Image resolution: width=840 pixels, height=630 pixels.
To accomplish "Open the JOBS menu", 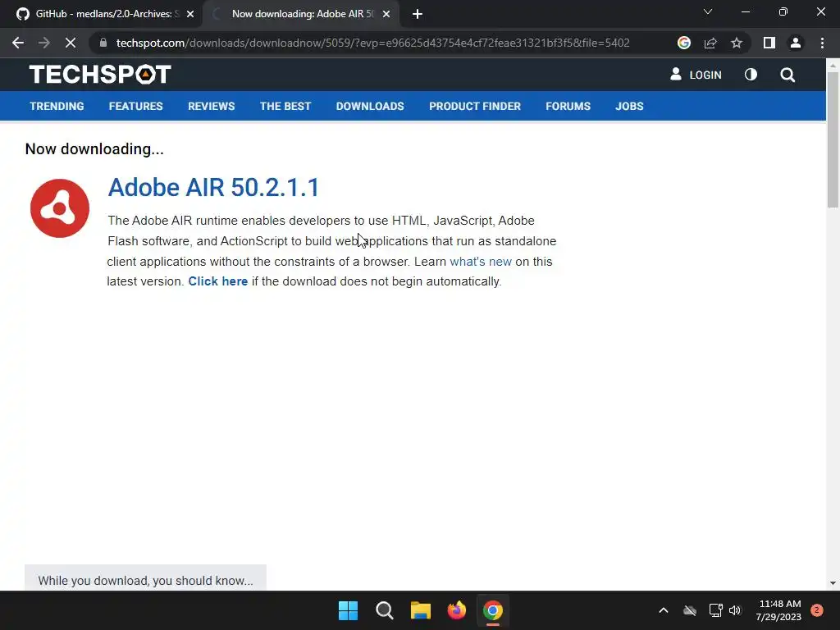I will coord(629,106).
